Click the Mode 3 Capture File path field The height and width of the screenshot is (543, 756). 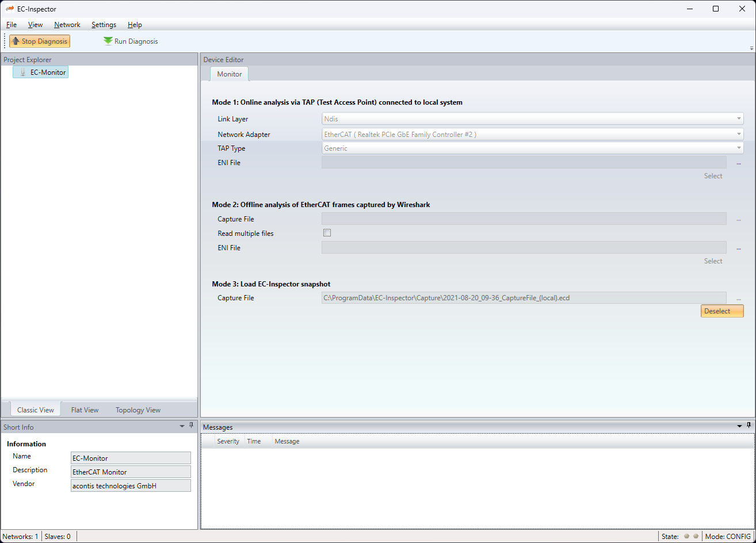pyautogui.click(x=524, y=298)
